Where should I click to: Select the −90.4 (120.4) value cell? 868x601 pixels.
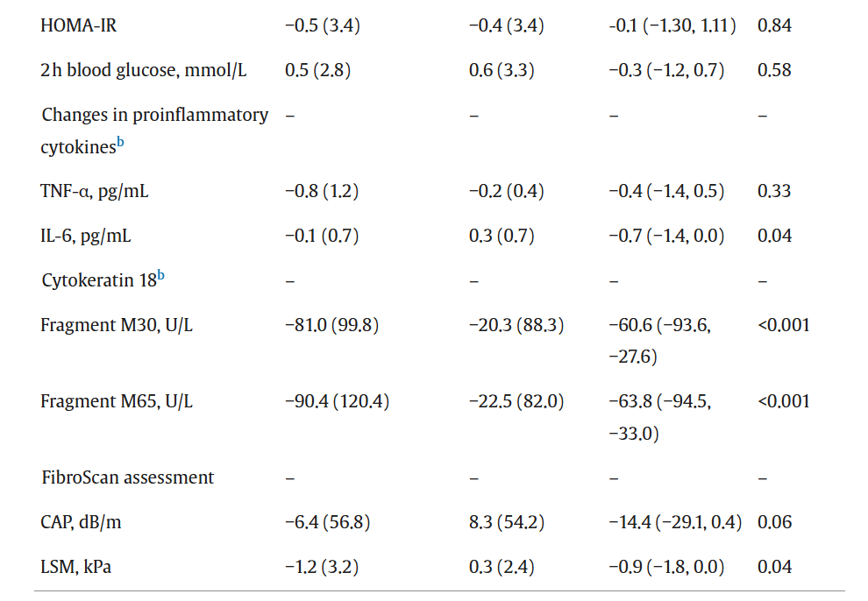[x=338, y=402]
